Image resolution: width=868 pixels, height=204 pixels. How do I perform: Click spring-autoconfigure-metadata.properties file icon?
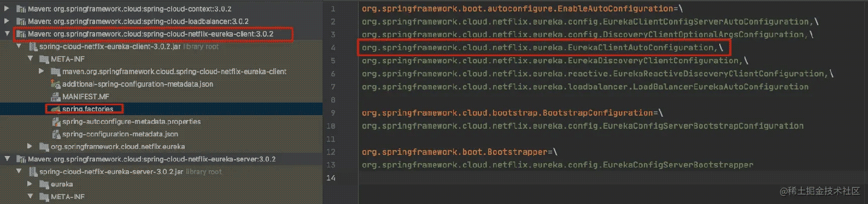(56, 122)
